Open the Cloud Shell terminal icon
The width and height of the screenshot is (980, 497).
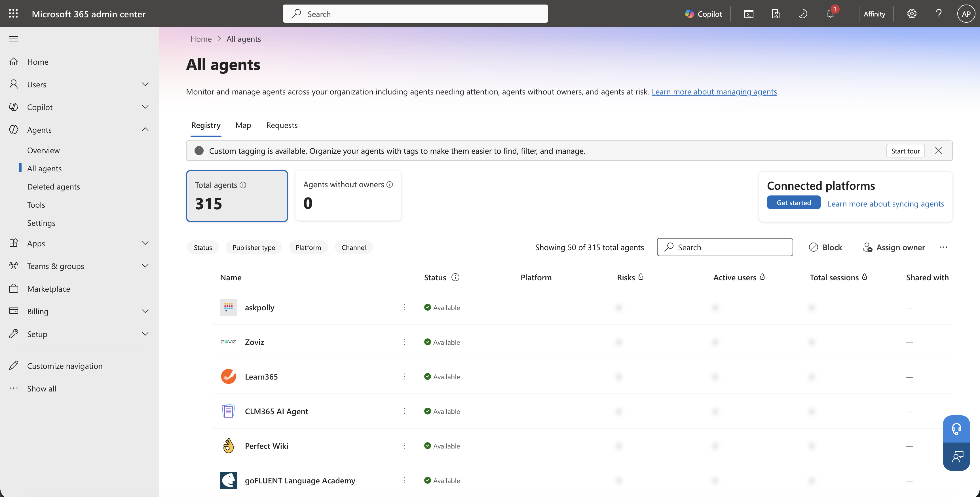click(x=748, y=14)
